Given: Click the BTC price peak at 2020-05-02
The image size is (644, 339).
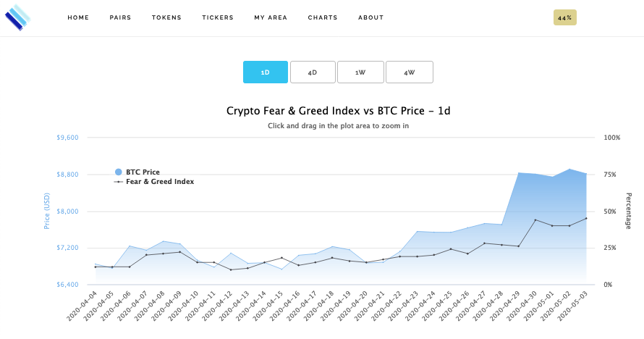Looking at the screenshot, I should click(x=569, y=169).
